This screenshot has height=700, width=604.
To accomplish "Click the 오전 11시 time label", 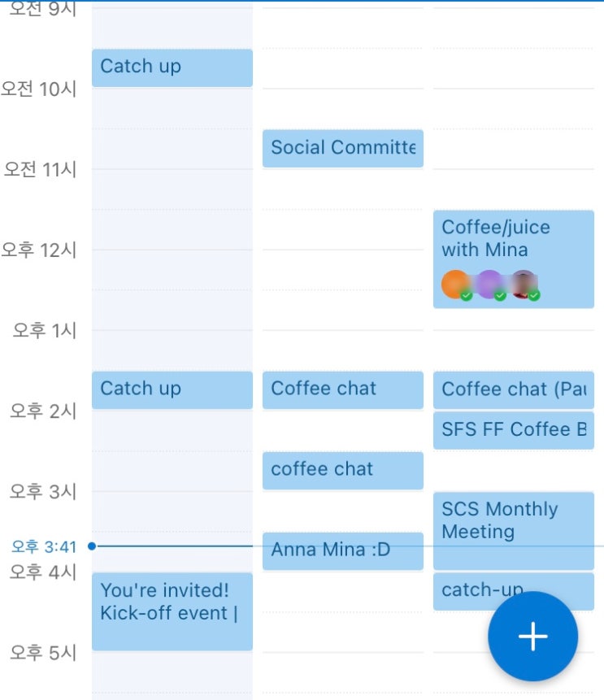I will tap(39, 169).
